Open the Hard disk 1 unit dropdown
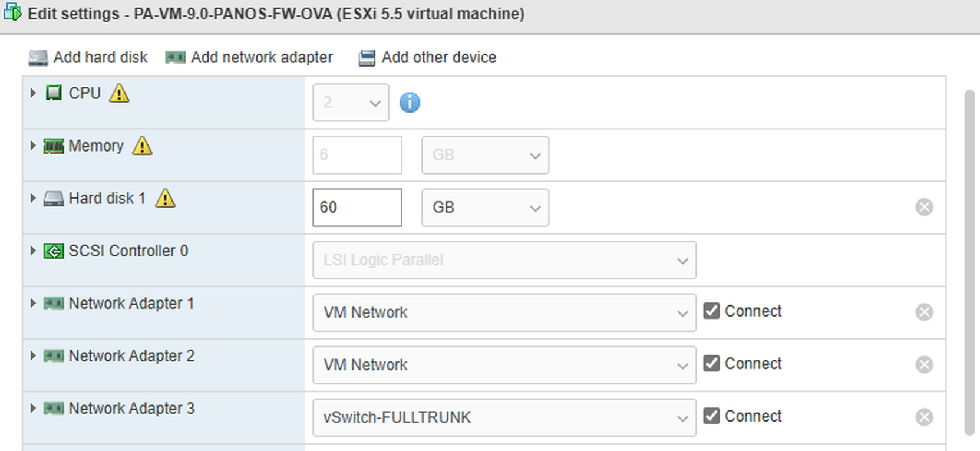Viewport: 980px width, 451px height. tap(485, 208)
